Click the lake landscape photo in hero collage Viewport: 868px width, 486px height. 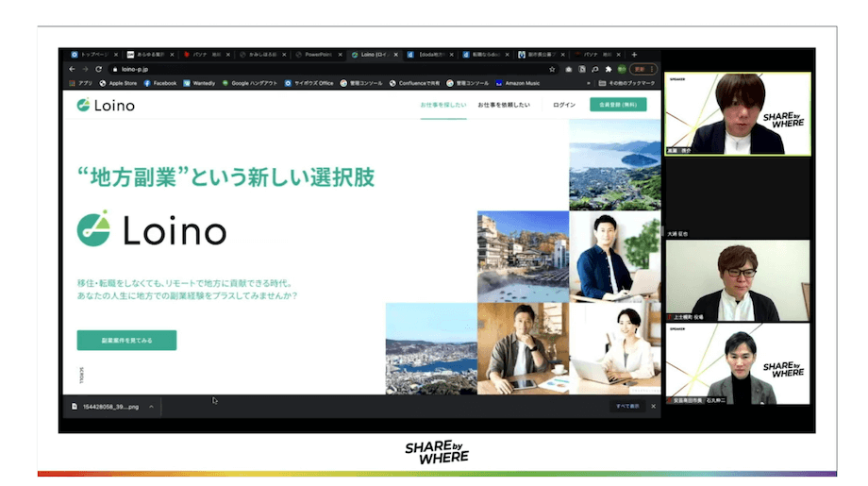pyautogui.click(x=615, y=165)
